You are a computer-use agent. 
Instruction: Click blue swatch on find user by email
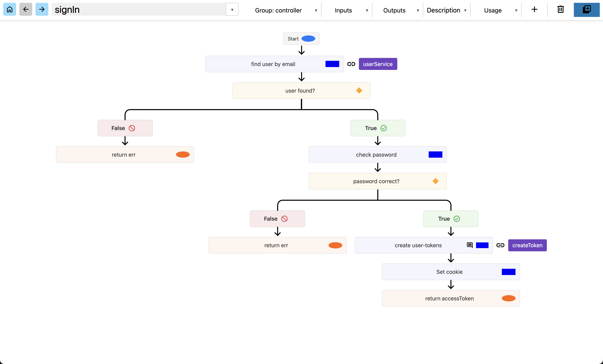point(332,64)
